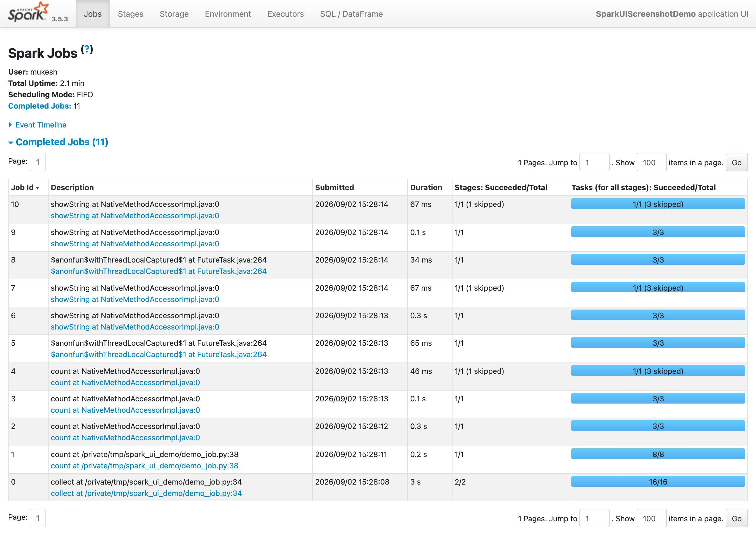The image size is (756, 534).
Task: Click the bottom Show items per page input
Action: 651,518
